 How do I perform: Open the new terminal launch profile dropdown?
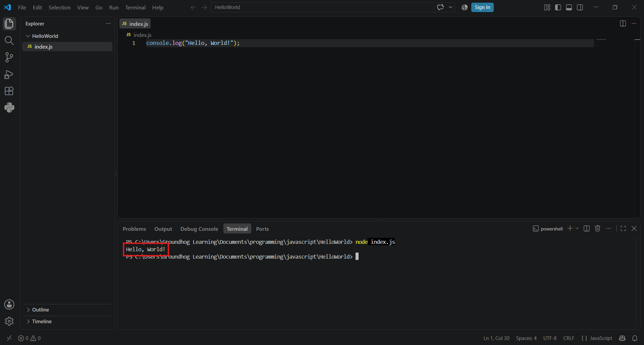click(577, 228)
